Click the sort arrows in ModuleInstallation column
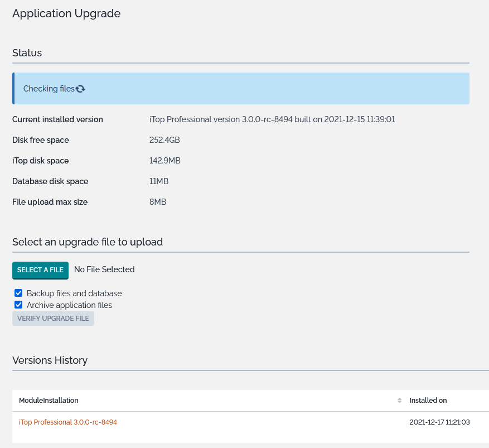 tap(399, 401)
